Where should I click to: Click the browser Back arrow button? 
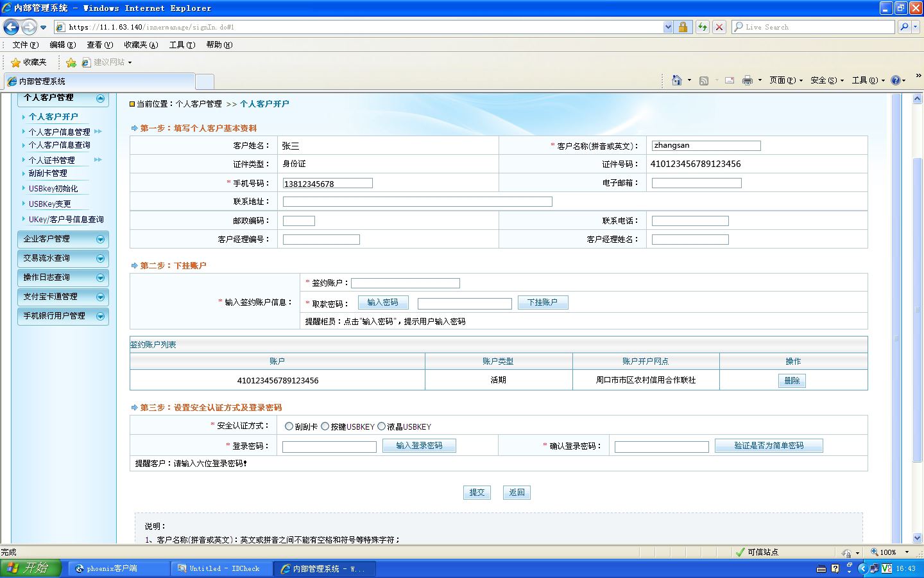[11, 27]
